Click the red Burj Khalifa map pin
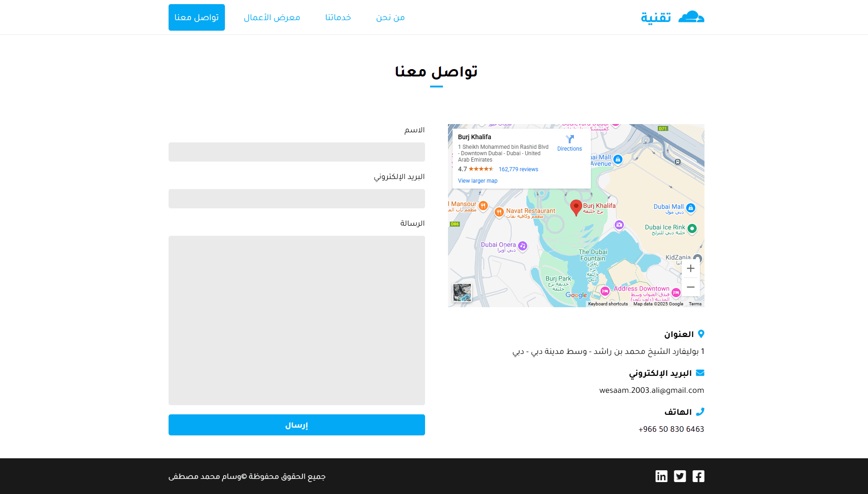Viewport: 868px width, 494px height. coord(576,208)
